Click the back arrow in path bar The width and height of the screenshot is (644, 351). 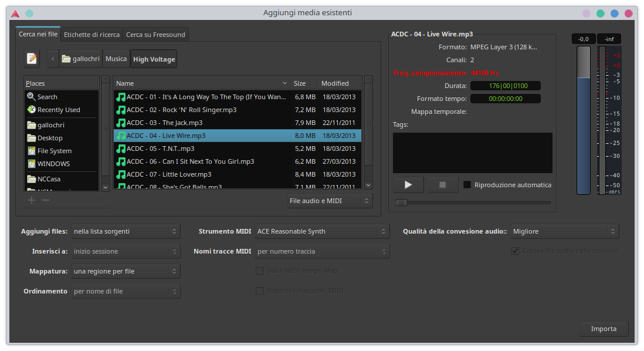53,59
